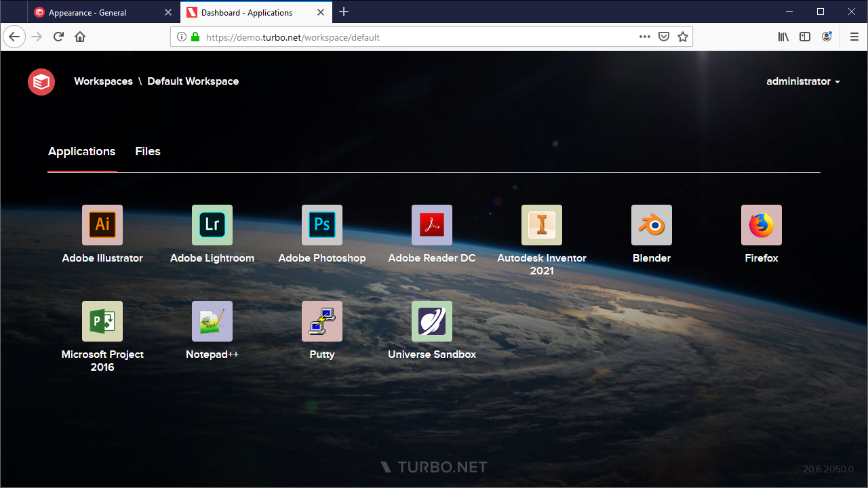Open the page actions overflow menu

point(644,37)
